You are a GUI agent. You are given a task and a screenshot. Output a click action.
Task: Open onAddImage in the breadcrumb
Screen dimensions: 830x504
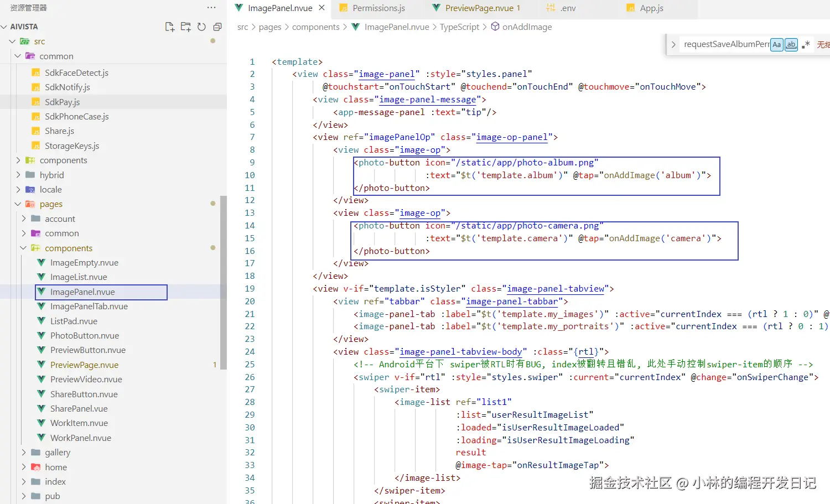(x=528, y=27)
